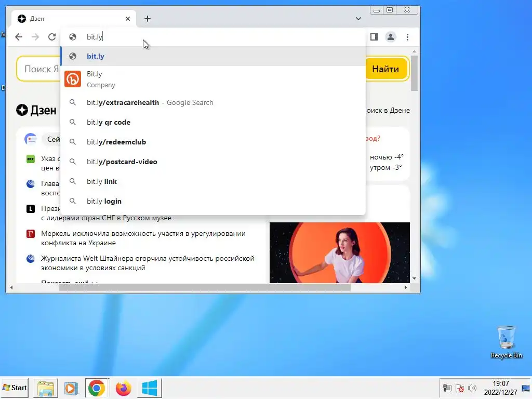Click the yellow Найти search button

click(x=385, y=69)
